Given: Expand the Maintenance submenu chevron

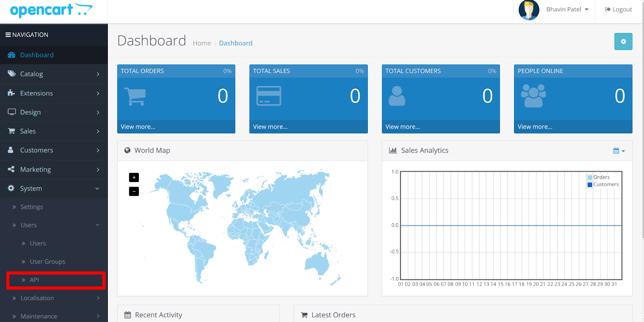Looking at the screenshot, I should (x=98, y=316).
